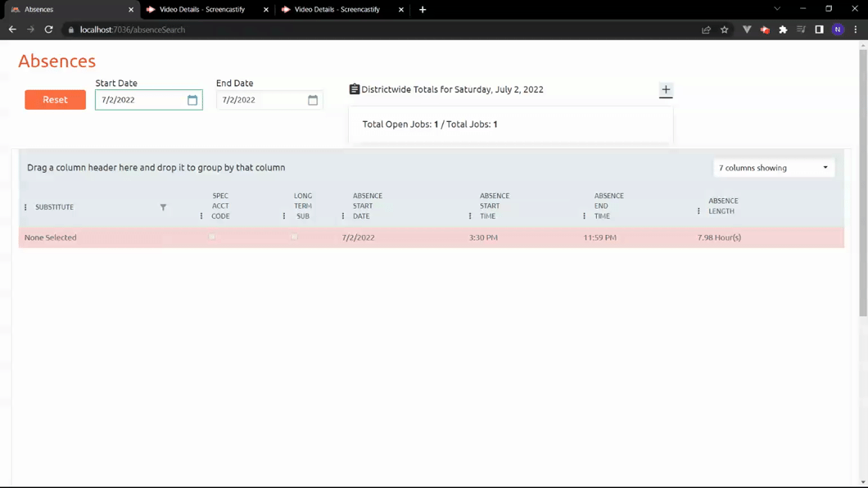Sort by the Substitute column header
This screenshot has width=868, height=488.
pyautogui.click(x=54, y=207)
